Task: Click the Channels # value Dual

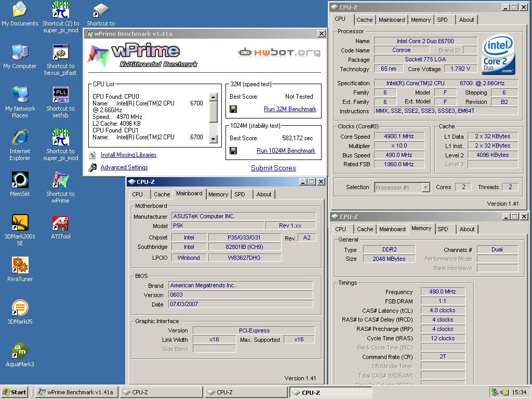Action: [497, 250]
